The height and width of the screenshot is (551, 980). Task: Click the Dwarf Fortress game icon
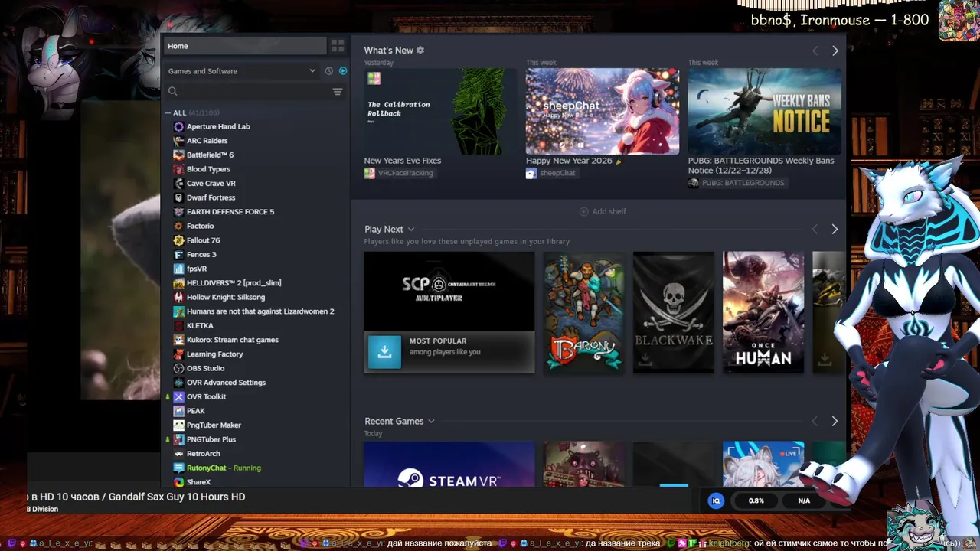[178, 197]
